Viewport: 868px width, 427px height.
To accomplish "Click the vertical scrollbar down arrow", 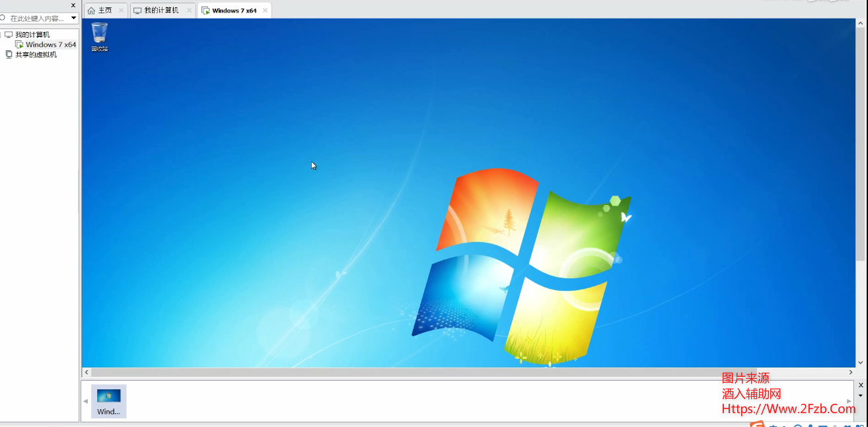I will [860, 362].
